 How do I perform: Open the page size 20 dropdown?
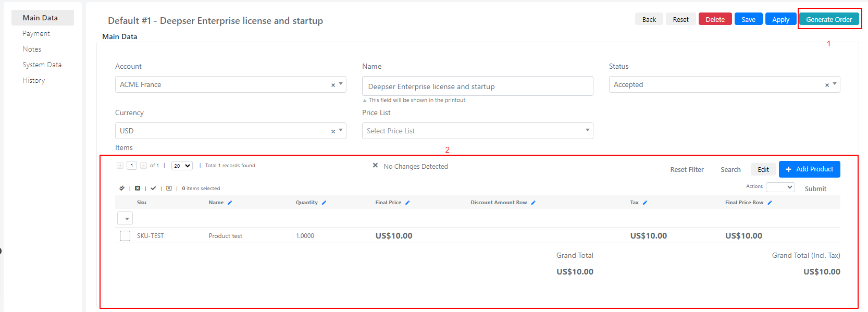[182, 166]
